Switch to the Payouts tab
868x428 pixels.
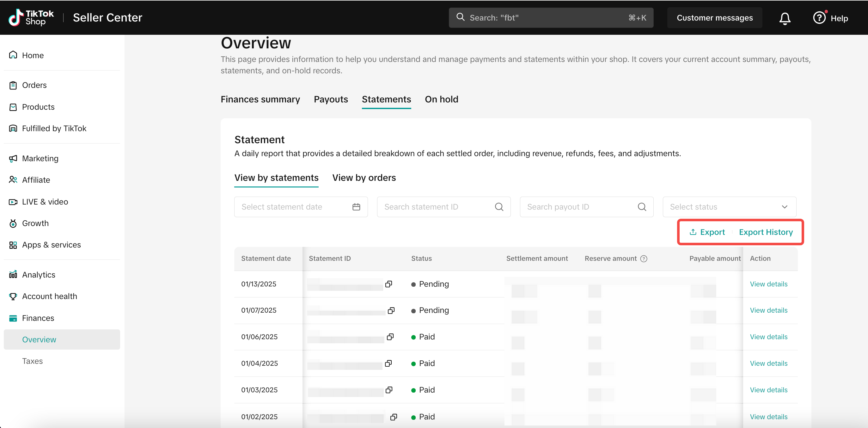(331, 99)
